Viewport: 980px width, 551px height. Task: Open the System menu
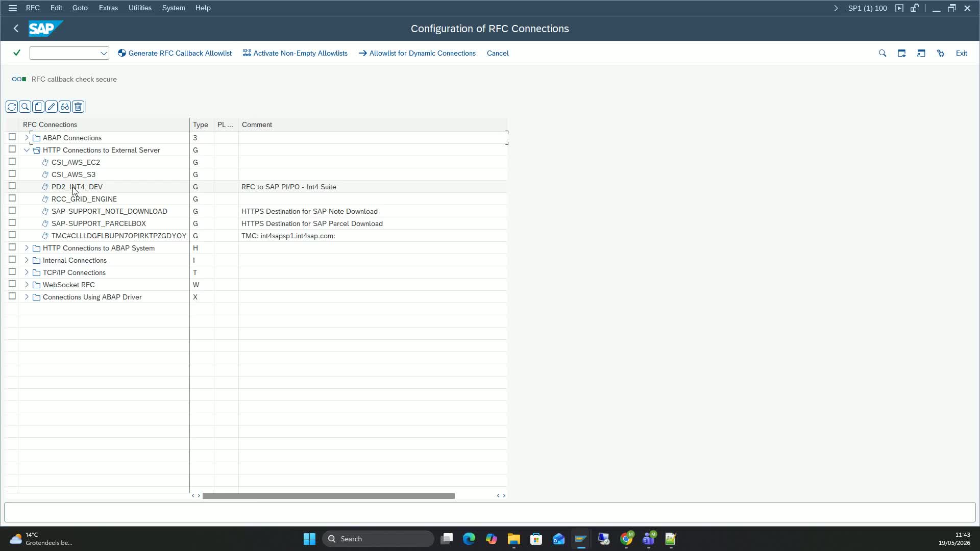pyautogui.click(x=174, y=8)
